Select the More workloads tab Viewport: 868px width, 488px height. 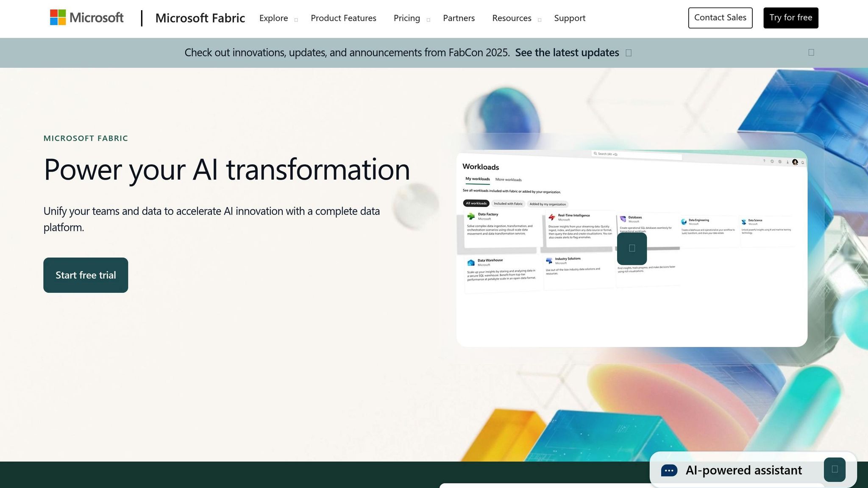coord(508,180)
